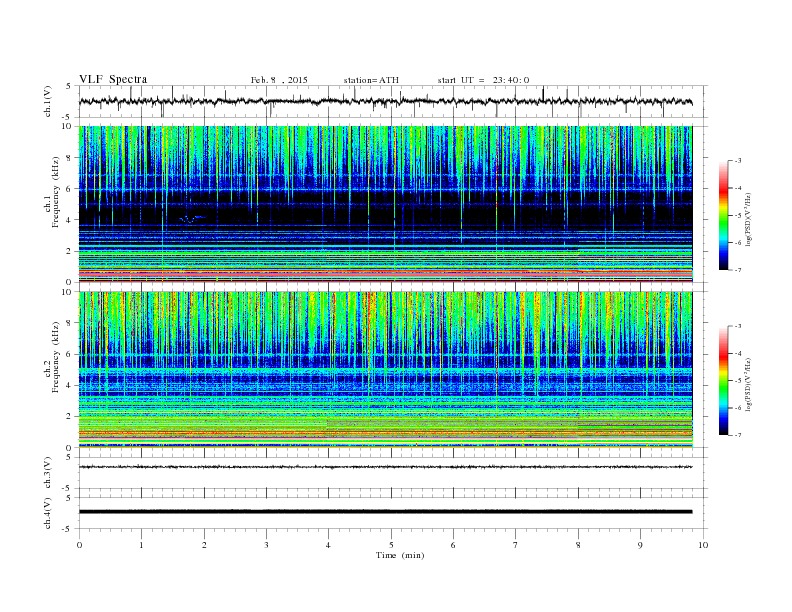Click the "8" kHz tick on ch.2 spectrogram axis

pos(70,323)
